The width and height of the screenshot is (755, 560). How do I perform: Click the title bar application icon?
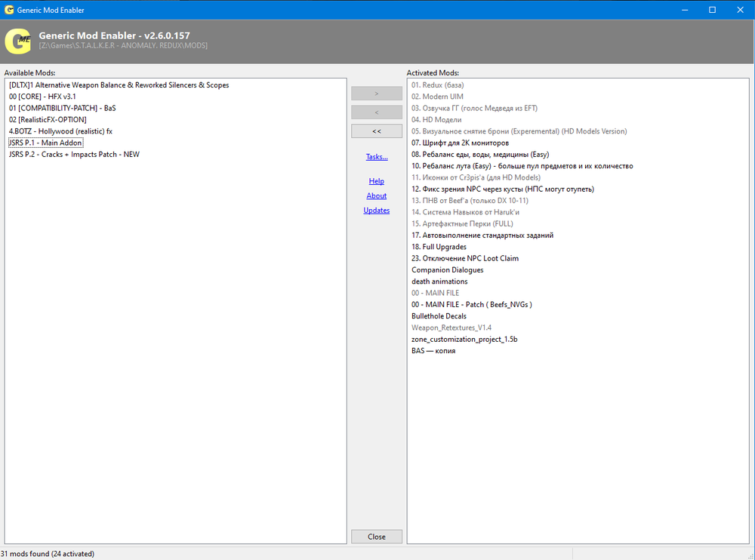tap(8, 10)
